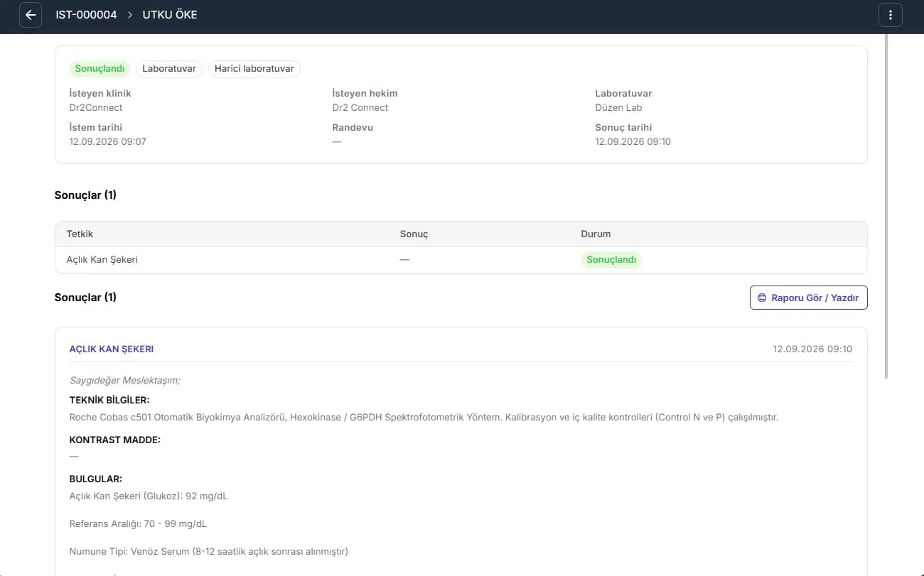
Task: Click the BULGULAR section heading
Action: (96, 479)
